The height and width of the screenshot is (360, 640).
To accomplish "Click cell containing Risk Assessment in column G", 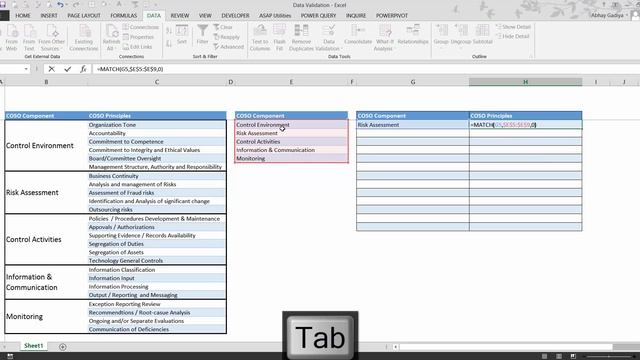I will 413,125.
